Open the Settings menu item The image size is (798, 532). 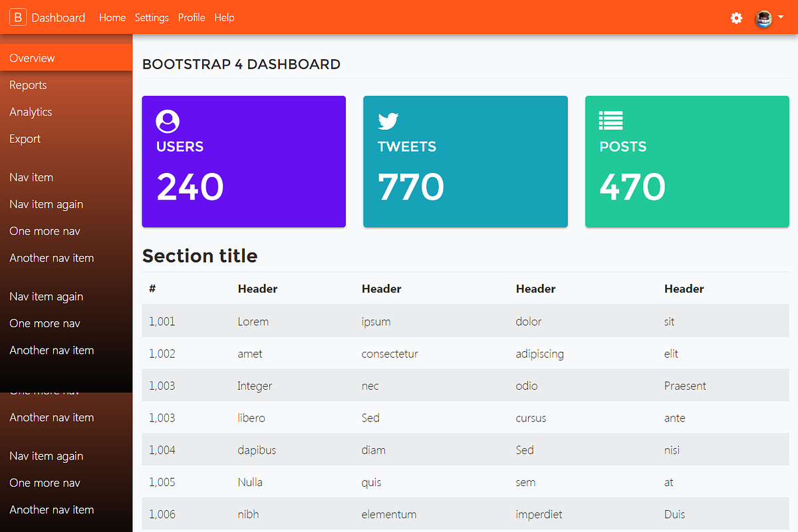[152, 17]
